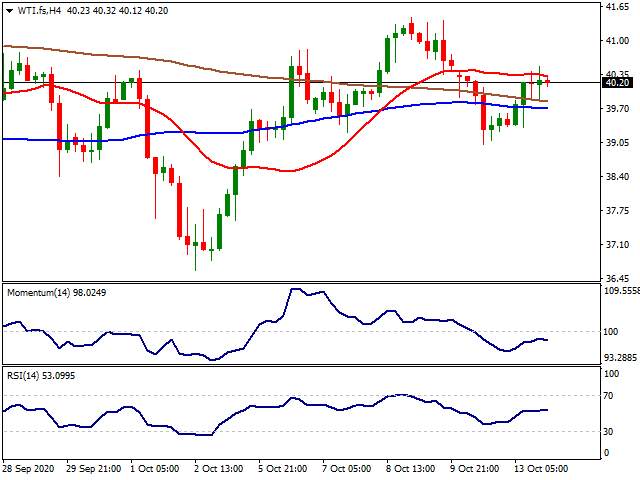Click the RSI scale 100 label
640x480 pixels.
point(611,374)
